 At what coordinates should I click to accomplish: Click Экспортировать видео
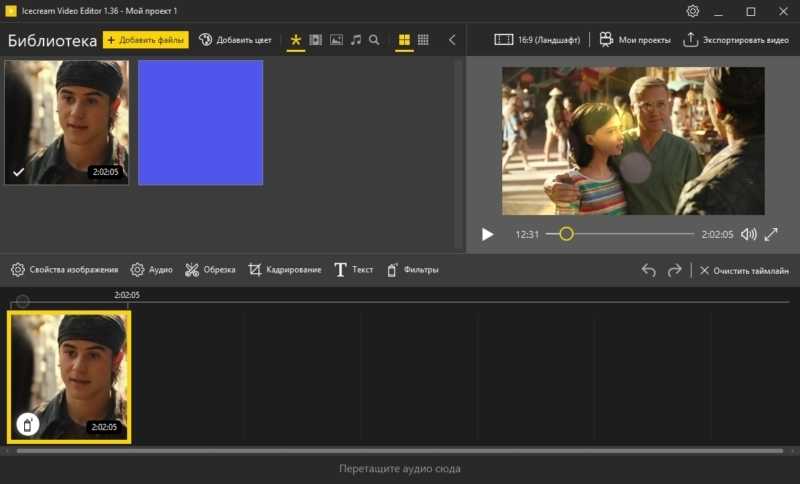pyautogui.click(x=736, y=40)
